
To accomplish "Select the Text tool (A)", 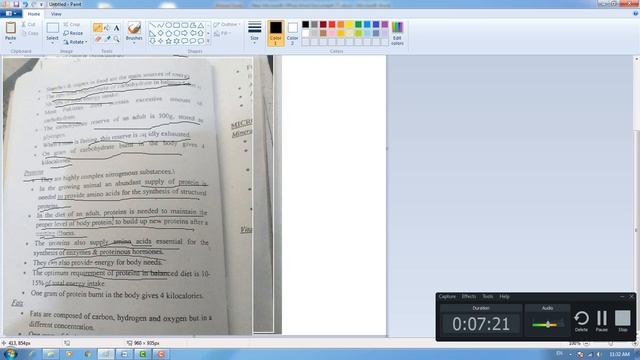I will 116,28.
